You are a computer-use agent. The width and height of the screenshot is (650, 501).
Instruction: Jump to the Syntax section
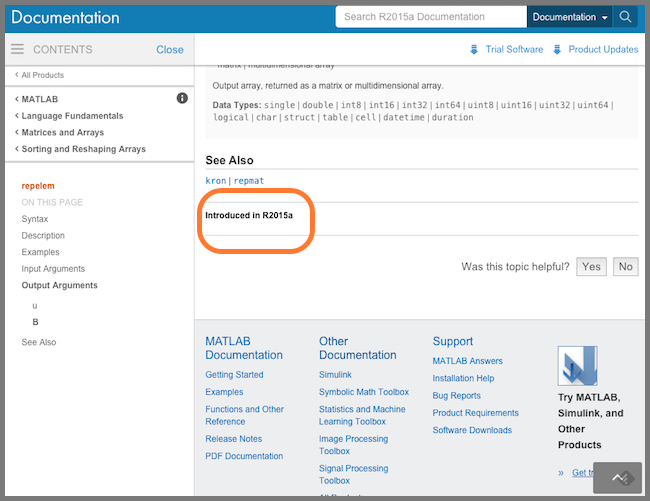pyautogui.click(x=35, y=219)
